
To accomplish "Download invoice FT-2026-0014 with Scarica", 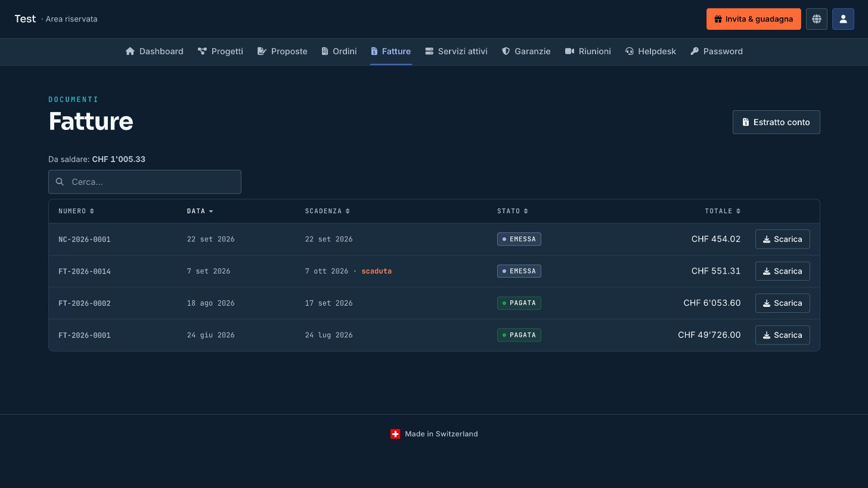I will 782,271.
